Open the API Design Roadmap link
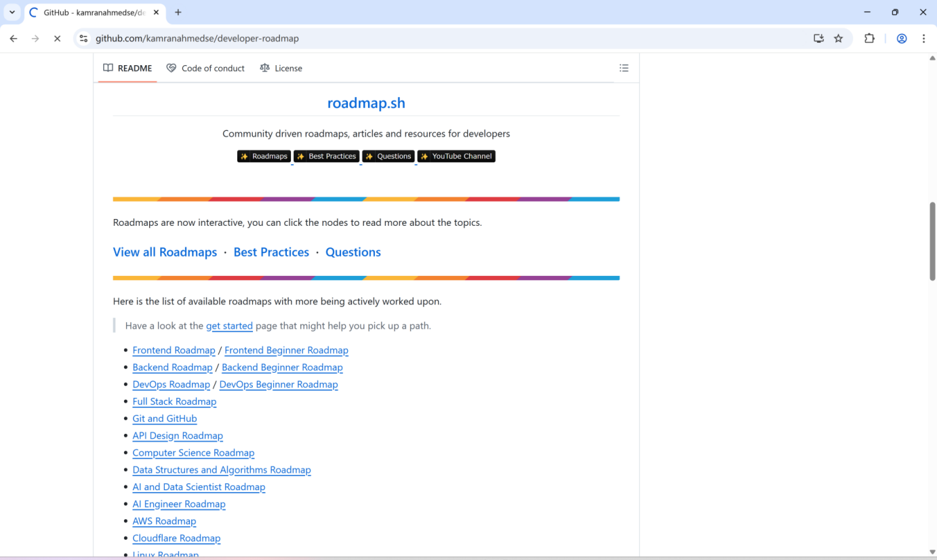The height and width of the screenshot is (560, 937). (x=178, y=436)
